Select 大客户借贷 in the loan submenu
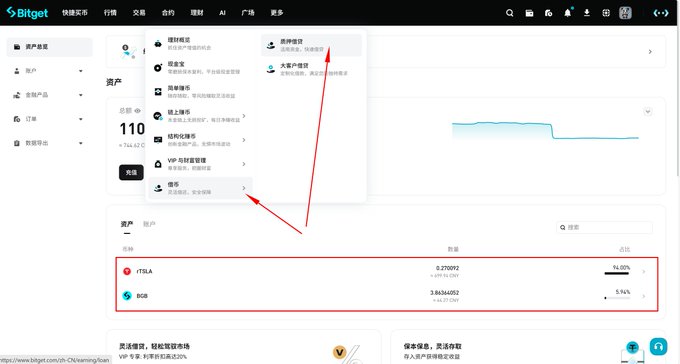680x364 pixels. tap(311, 69)
